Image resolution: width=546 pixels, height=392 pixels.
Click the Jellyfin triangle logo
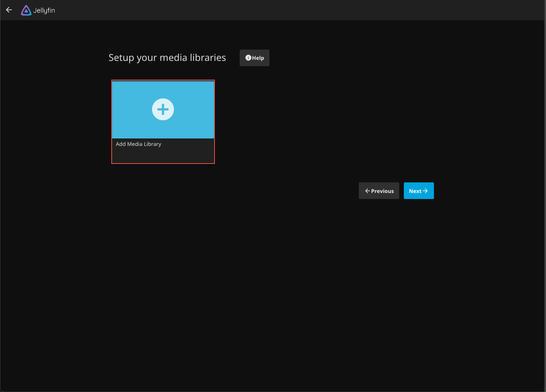point(26,10)
